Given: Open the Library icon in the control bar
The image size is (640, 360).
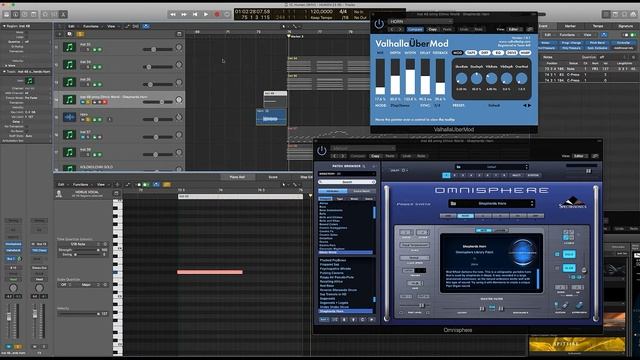Looking at the screenshot, I should 7,14.
